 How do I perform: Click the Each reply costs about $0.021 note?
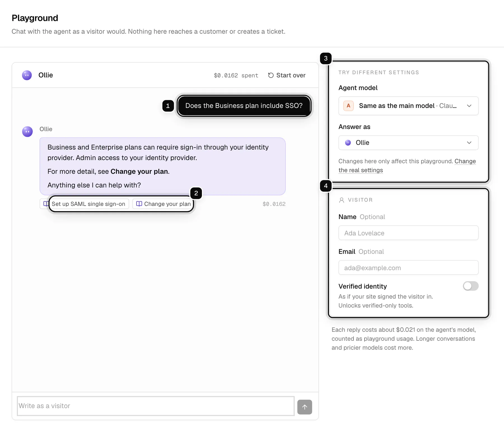click(x=403, y=338)
